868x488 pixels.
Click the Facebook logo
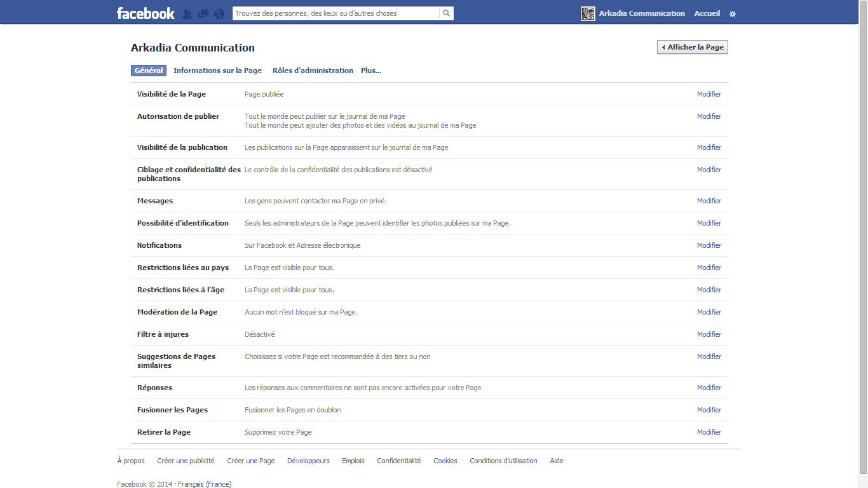(x=146, y=13)
